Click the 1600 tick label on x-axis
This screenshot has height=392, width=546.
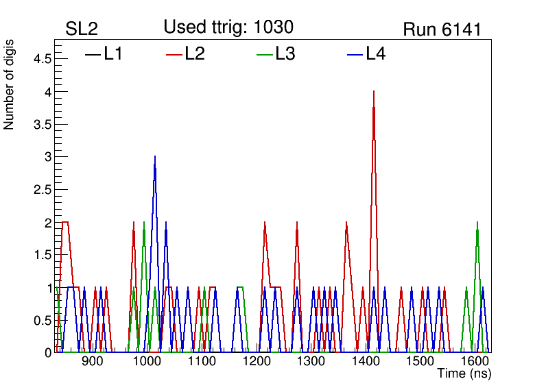[473, 362]
